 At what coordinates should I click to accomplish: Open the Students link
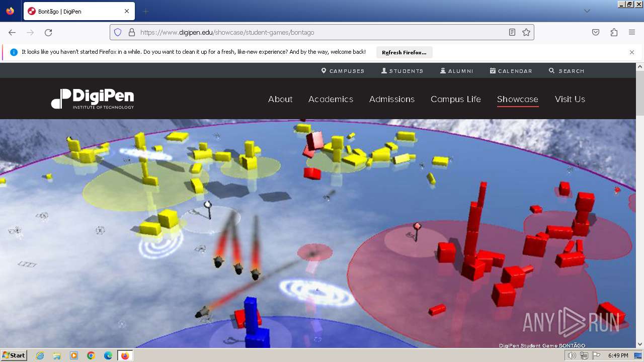(402, 71)
